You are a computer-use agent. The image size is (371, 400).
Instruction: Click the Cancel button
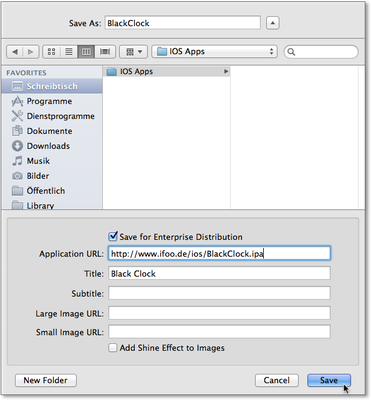pos(276,380)
